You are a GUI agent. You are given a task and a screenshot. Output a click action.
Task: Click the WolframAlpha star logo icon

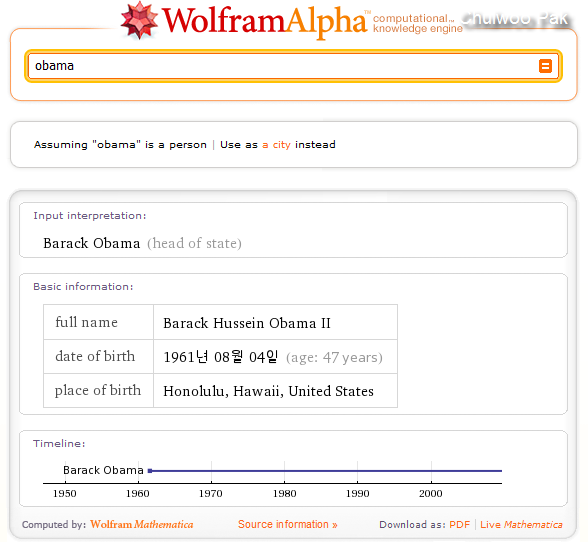[x=139, y=20]
